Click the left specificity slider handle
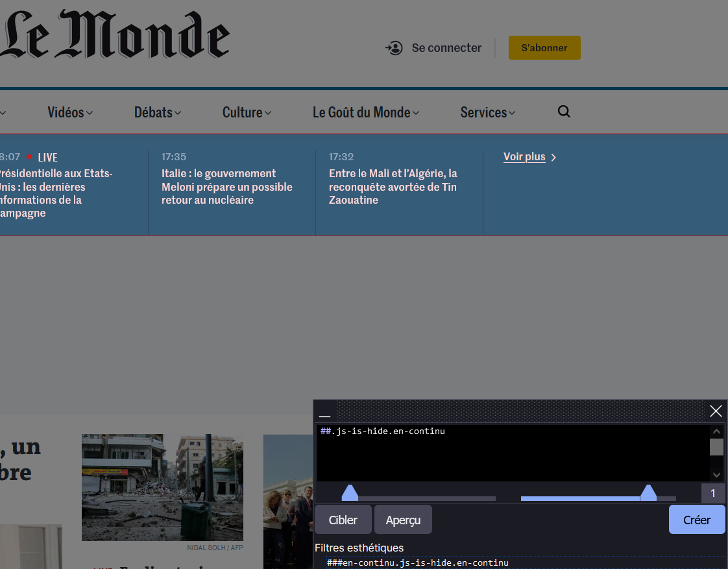This screenshot has width=728, height=569. pyautogui.click(x=350, y=493)
